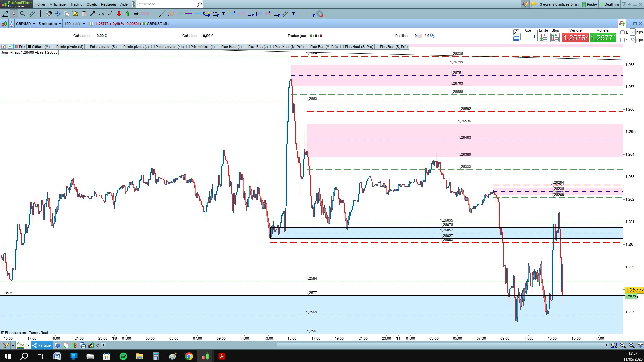The height and width of the screenshot is (362, 644).
Task: Click the Vendre 1,2576 sell button
Action: click(x=575, y=38)
